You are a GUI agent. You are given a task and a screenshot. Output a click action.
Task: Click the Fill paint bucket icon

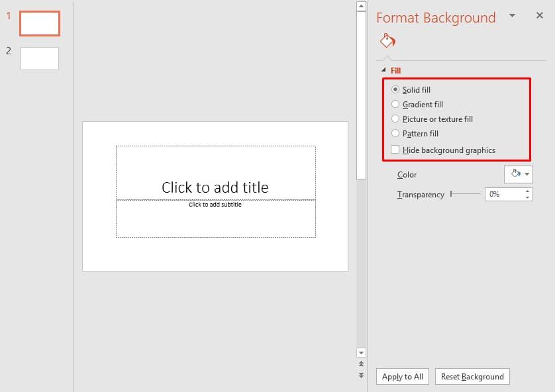click(x=387, y=40)
